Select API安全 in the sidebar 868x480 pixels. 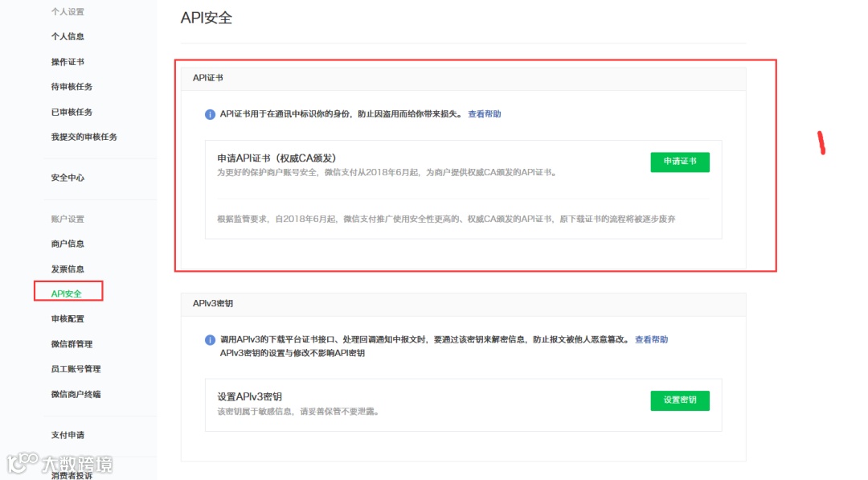pyautogui.click(x=67, y=294)
